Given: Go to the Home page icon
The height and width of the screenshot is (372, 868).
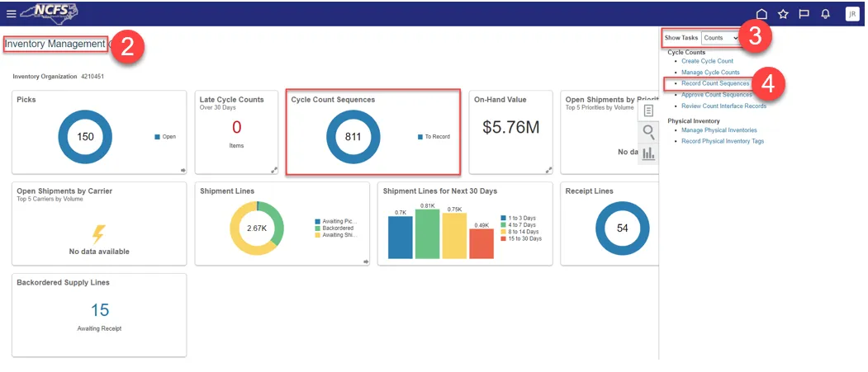Looking at the screenshot, I should coord(761,14).
